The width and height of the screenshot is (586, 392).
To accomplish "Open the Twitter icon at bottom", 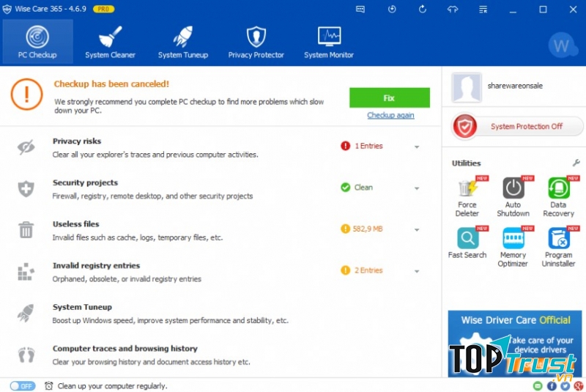I will (565, 386).
